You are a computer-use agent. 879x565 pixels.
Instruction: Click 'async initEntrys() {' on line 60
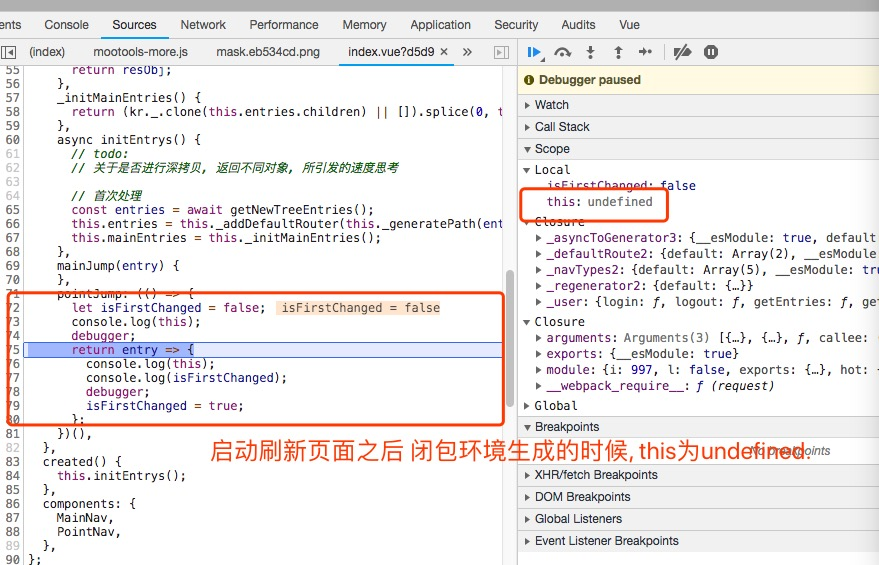[x=128, y=140]
